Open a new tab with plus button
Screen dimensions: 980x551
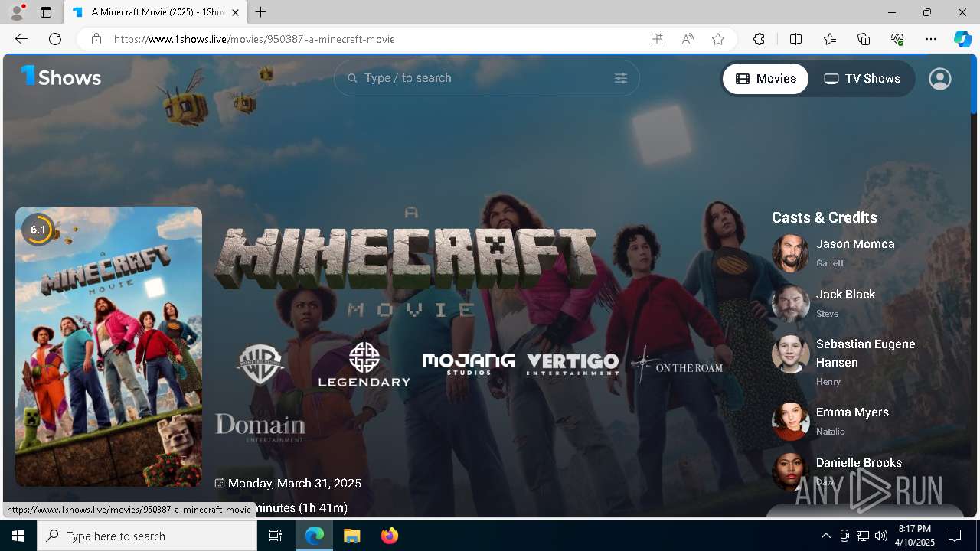click(260, 12)
